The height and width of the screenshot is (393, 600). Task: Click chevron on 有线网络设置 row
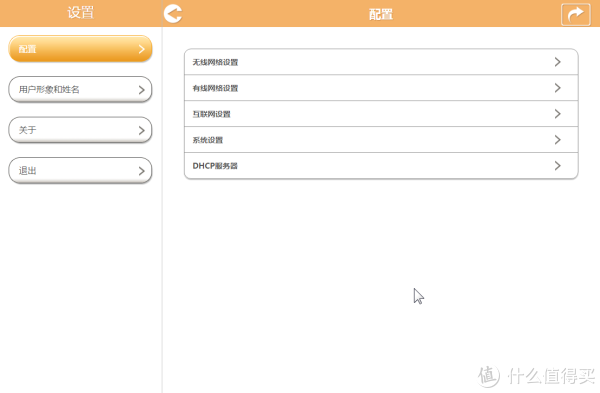click(x=558, y=88)
